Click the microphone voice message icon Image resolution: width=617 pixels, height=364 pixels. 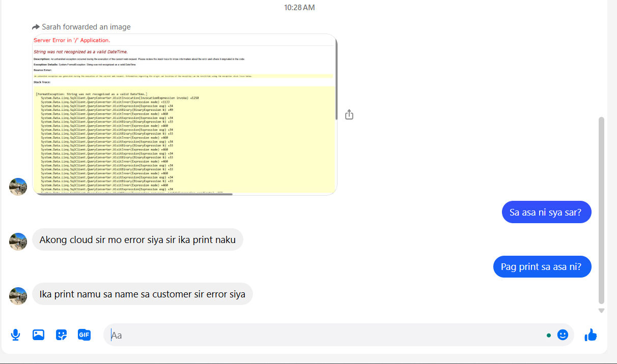16,335
